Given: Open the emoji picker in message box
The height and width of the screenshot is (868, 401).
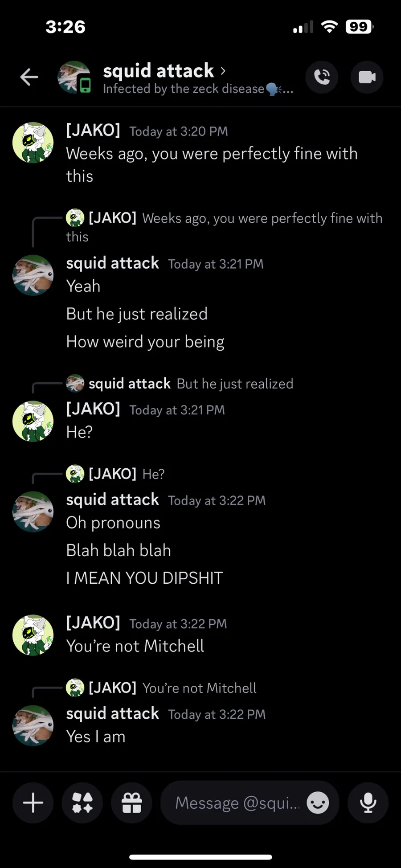Looking at the screenshot, I should pos(318,803).
